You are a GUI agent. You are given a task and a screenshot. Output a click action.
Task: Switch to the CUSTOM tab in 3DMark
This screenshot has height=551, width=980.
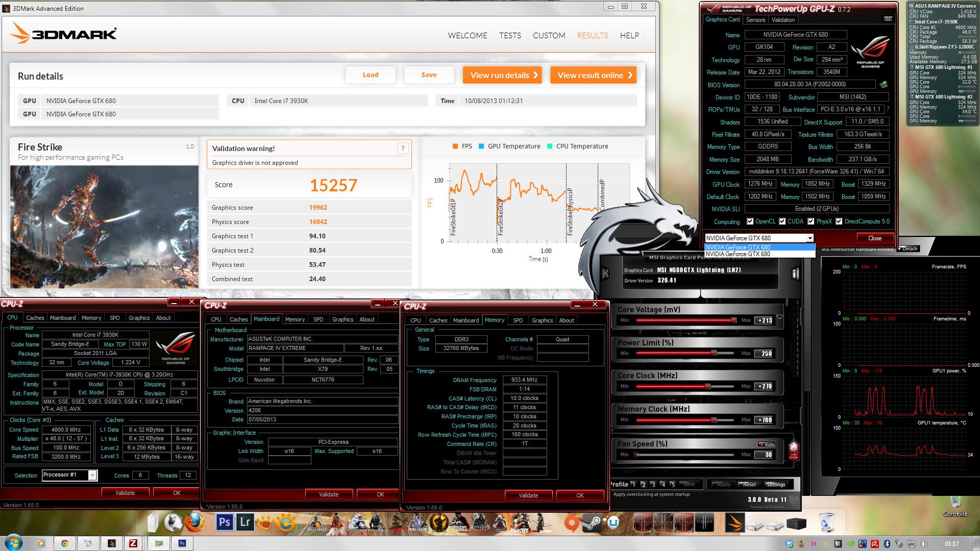pyautogui.click(x=549, y=35)
